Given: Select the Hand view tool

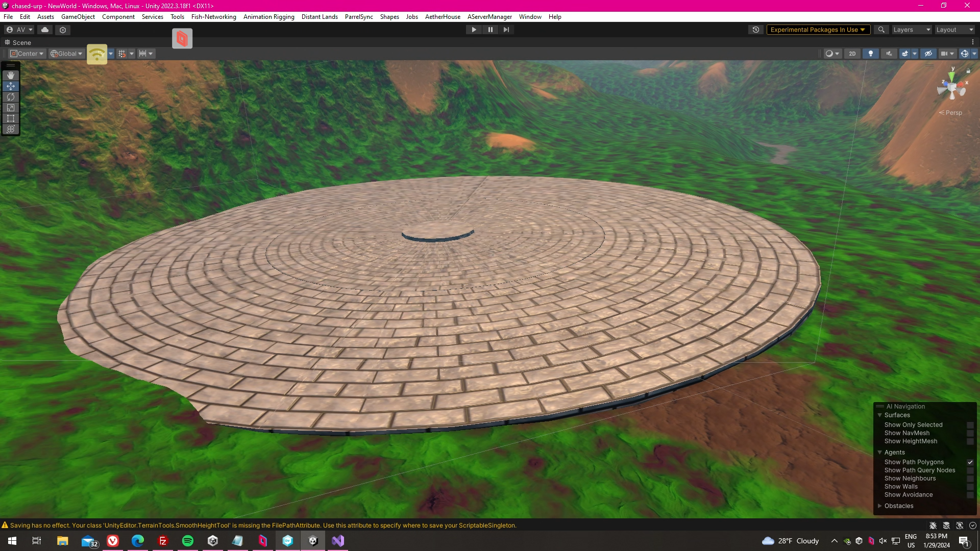Looking at the screenshot, I should point(11,76).
